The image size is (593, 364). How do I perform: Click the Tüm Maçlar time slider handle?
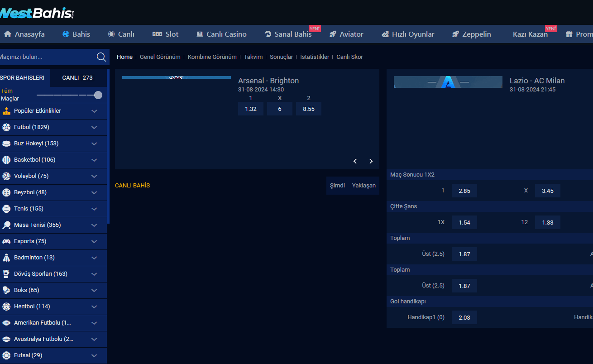[98, 95]
